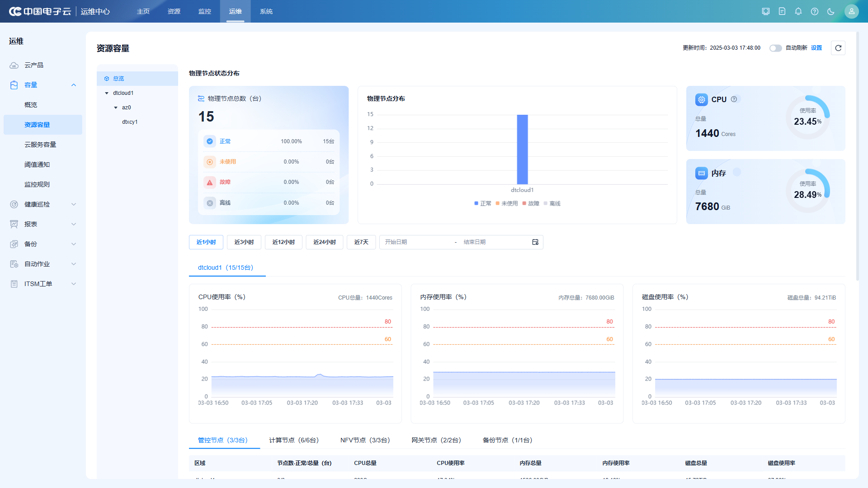Click the ITSM工单 sidebar icon
This screenshot has width=868, height=488.
14,284
